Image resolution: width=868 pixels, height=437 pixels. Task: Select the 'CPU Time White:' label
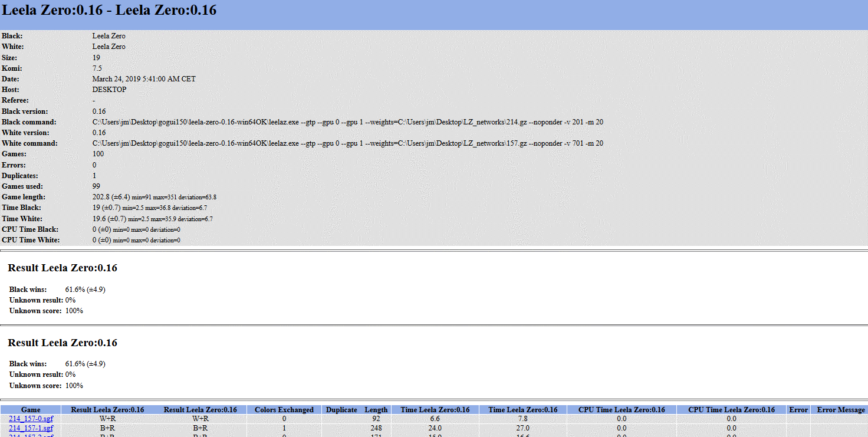[31, 240]
